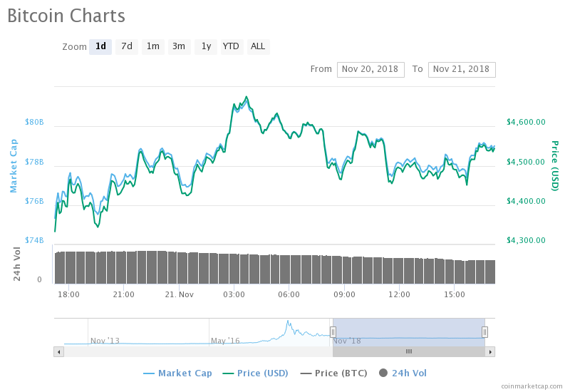Viewport: 570px width, 392px height.
Task: Open the coinmarketcap.com credit link
Action: [x=532, y=386]
